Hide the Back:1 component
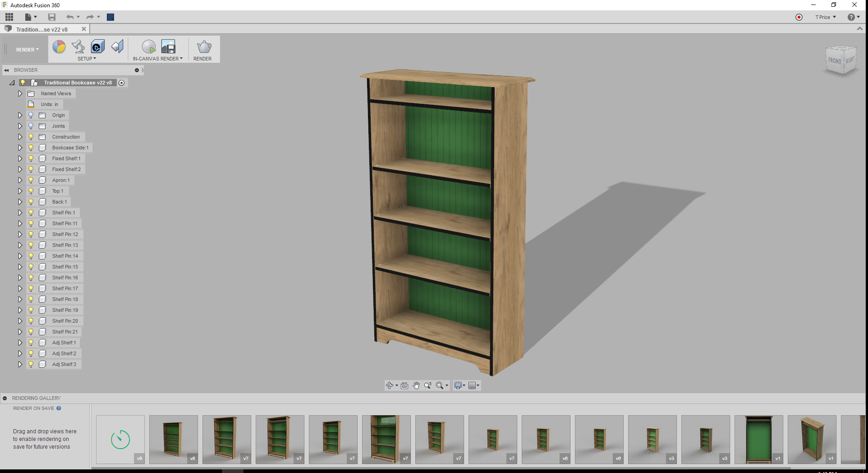The width and height of the screenshot is (868, 473). pyautogui.click(x=31, y=202)
